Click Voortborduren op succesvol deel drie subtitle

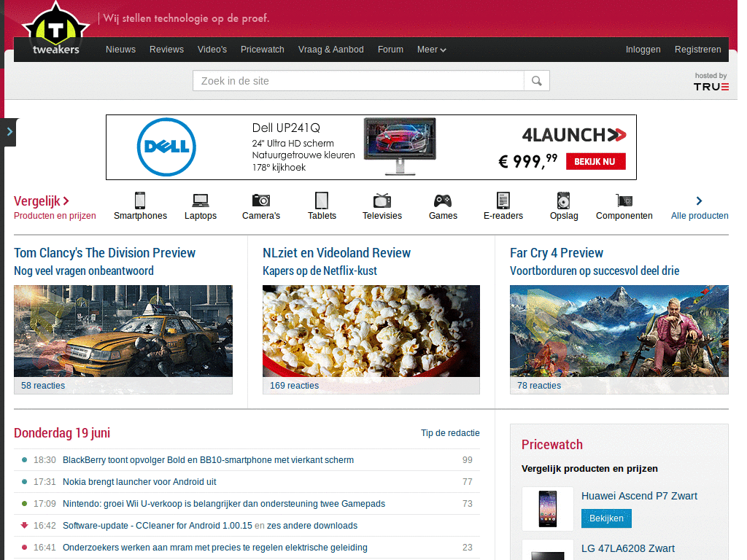pyautogui.click(x=595, y=271)
